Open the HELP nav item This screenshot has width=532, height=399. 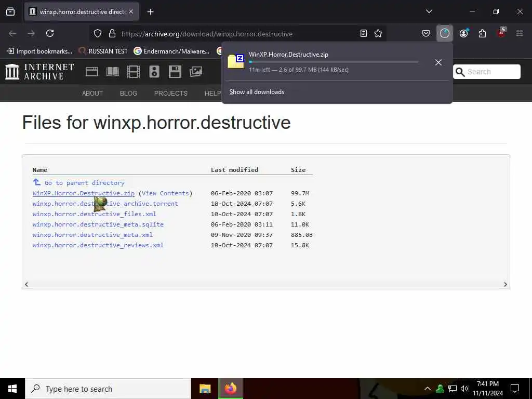(x=212, y=94)
